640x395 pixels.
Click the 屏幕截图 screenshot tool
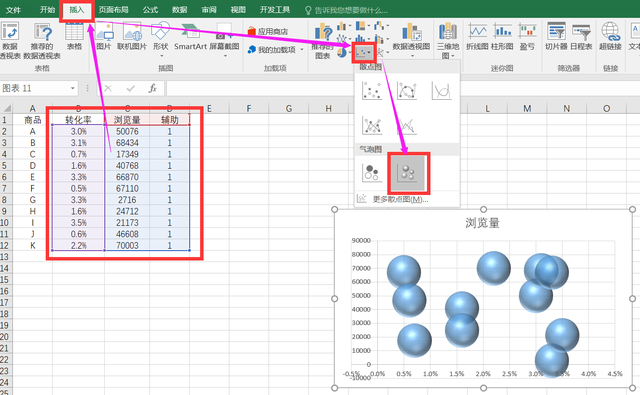click(x=224, y=39)
